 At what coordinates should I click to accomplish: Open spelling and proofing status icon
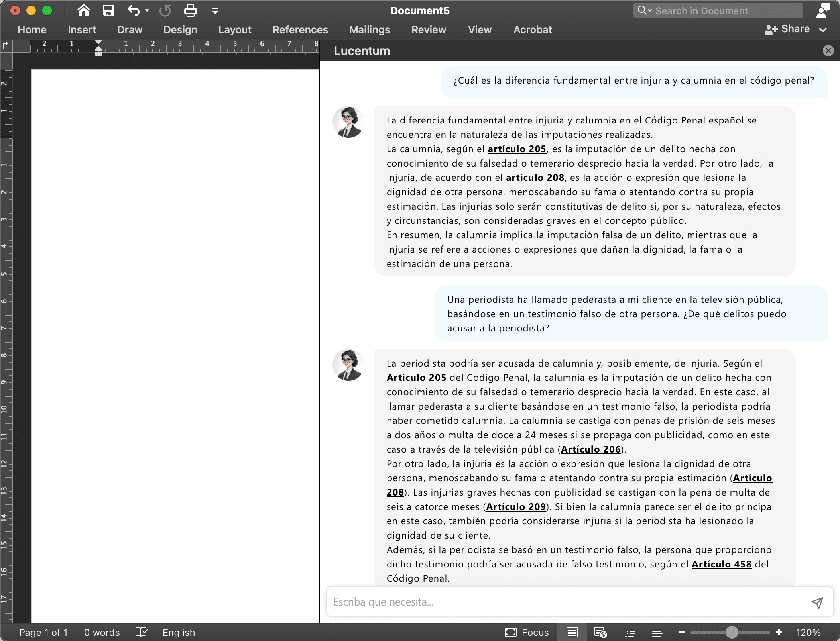141,632
